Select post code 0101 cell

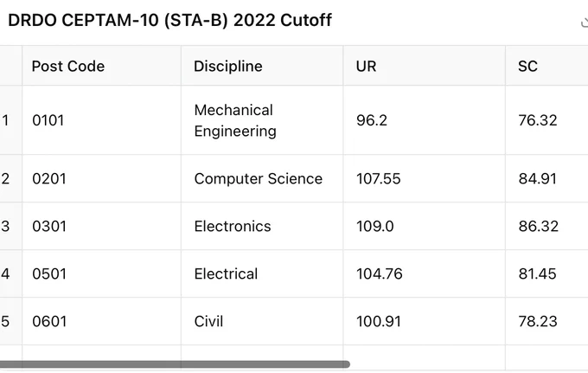102,120
